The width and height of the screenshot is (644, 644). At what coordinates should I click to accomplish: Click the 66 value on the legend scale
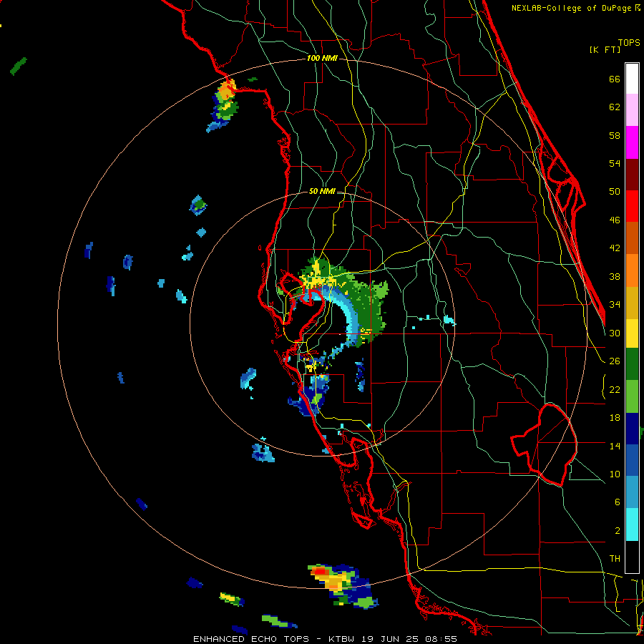[615, 79]
